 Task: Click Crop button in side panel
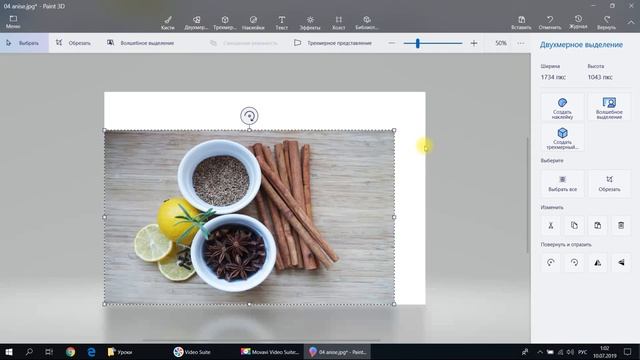click(x=609, y=184)
